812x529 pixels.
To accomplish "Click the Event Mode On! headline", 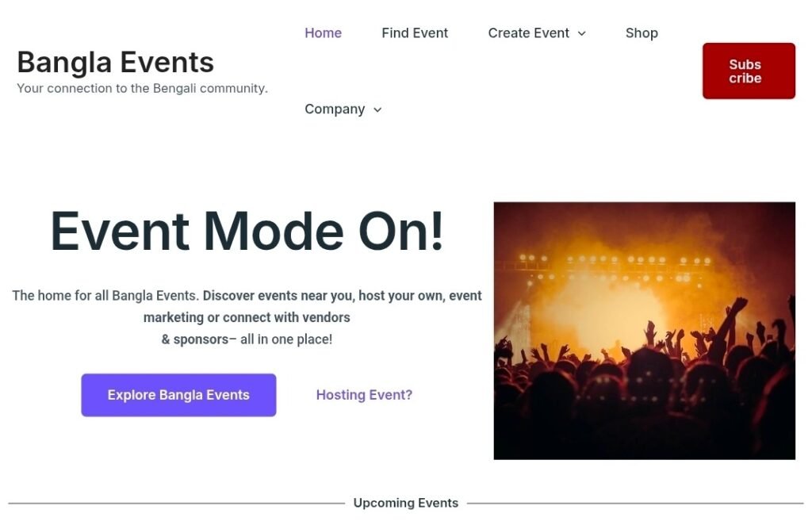I will [x=247, y=231].
